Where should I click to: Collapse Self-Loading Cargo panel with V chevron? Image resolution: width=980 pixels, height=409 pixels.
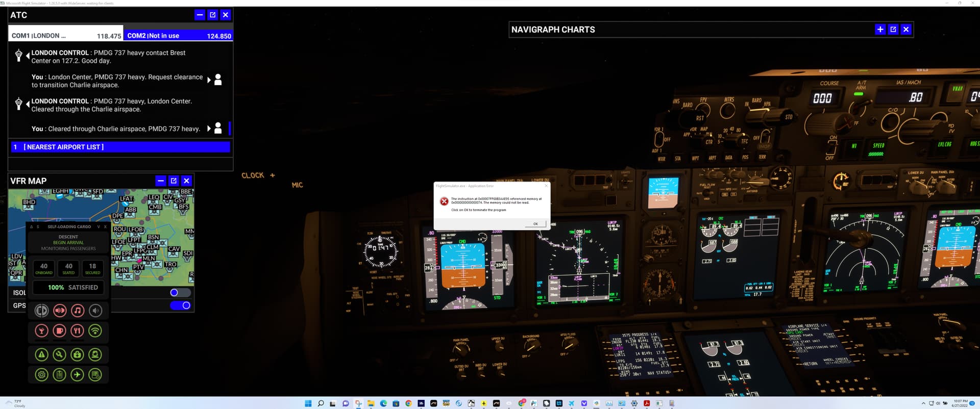pyautogui.click(x=99, y=227)
